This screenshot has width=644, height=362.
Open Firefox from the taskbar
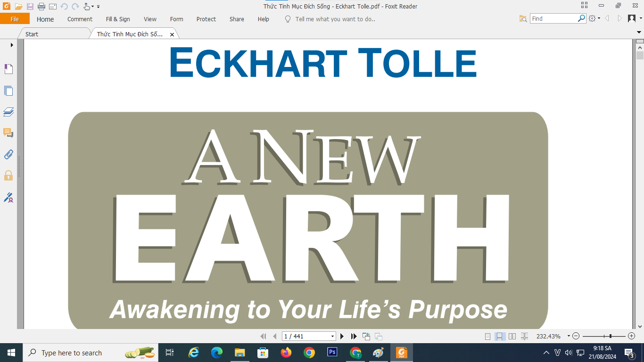(x=286, y=352)
